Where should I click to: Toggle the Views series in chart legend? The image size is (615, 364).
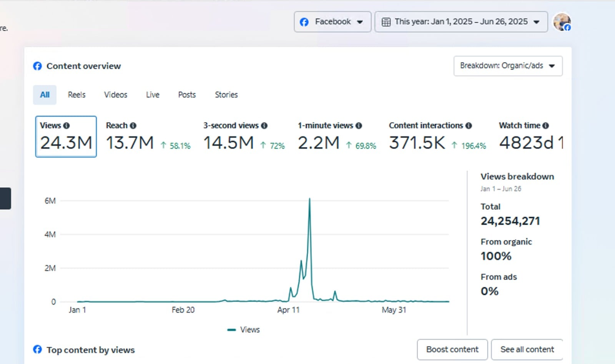tap(244, 330)
